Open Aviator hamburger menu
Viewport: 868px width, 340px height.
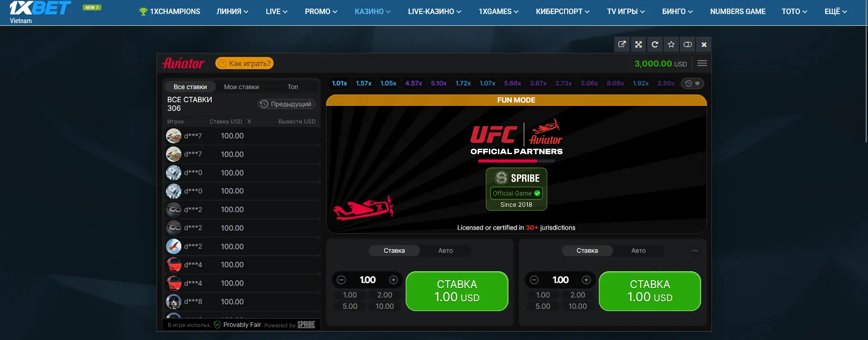[x=702, y=63]
